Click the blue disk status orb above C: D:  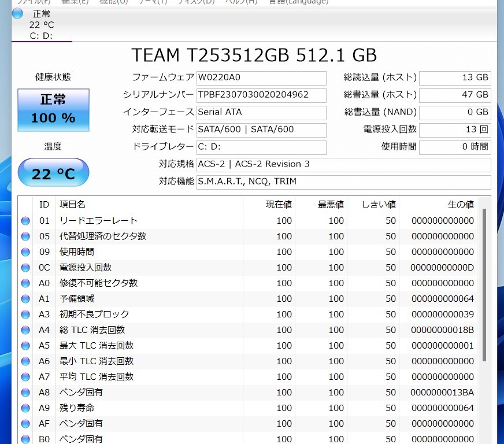(17, 14)
